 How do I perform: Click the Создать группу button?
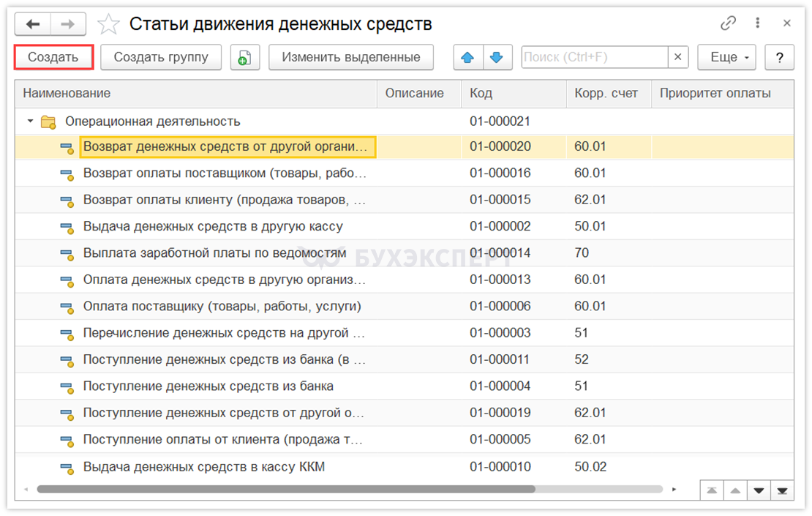(x=161, y=57)
